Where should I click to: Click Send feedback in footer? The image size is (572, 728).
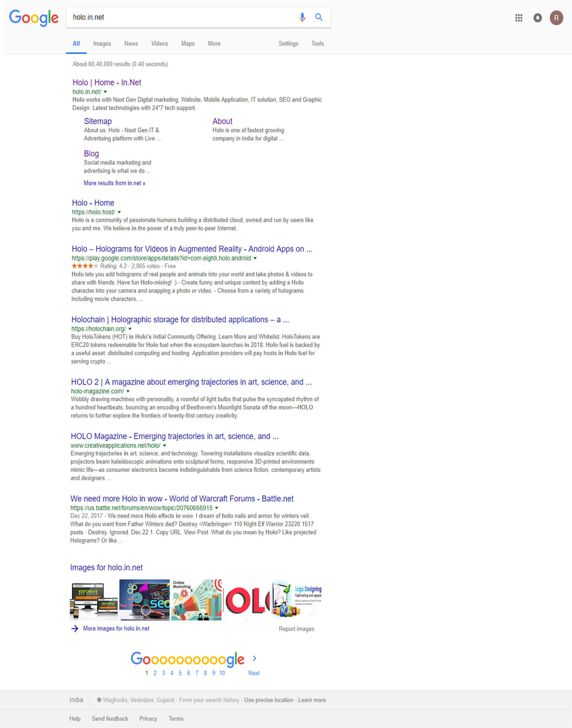(x=110, y=719)
